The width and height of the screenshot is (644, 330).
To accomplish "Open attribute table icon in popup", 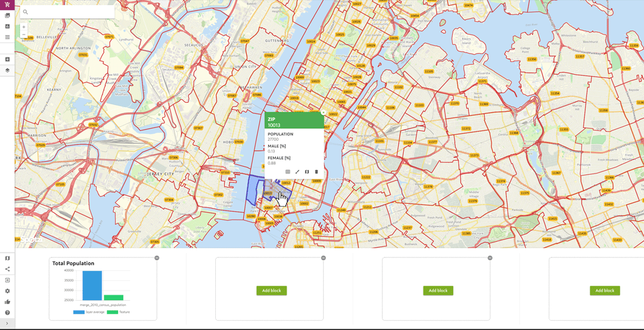I will click(x=288, y=172).
